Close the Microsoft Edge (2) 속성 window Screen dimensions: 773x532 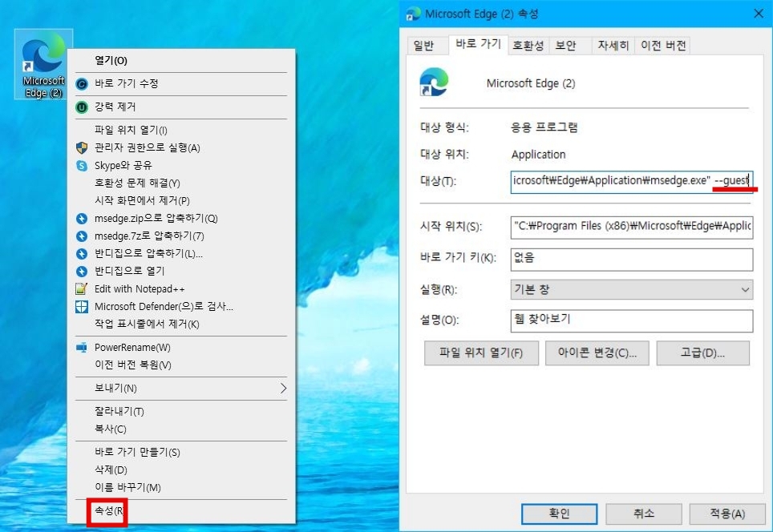click(759, 14)
